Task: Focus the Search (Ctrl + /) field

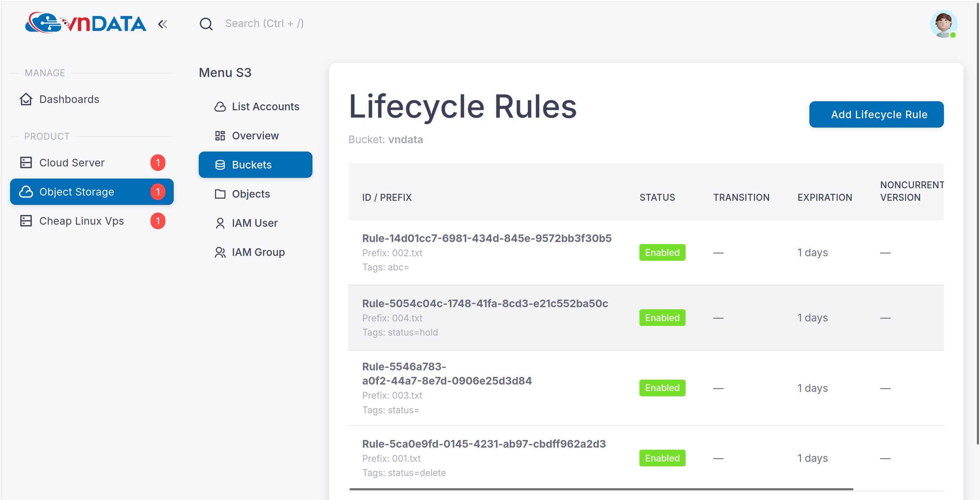Action: coord(264,24)
